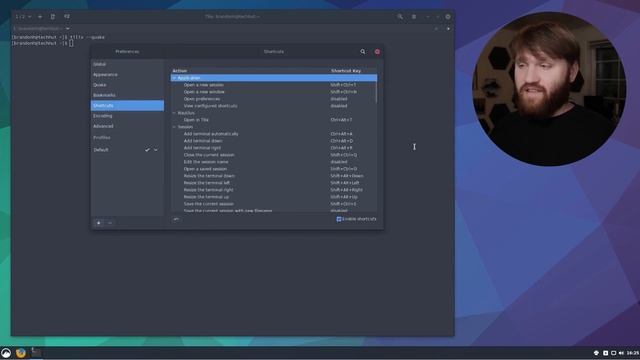Select "Resize the terminal right" row

coord(273,190)
